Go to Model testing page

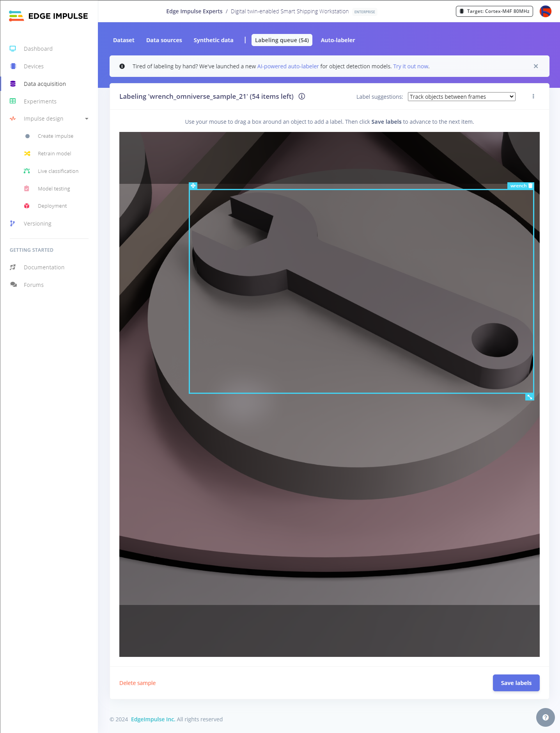(54, 189)
